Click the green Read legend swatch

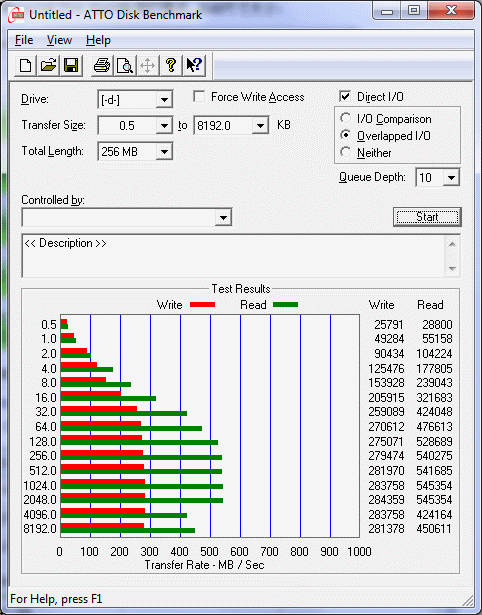[286, 304]
